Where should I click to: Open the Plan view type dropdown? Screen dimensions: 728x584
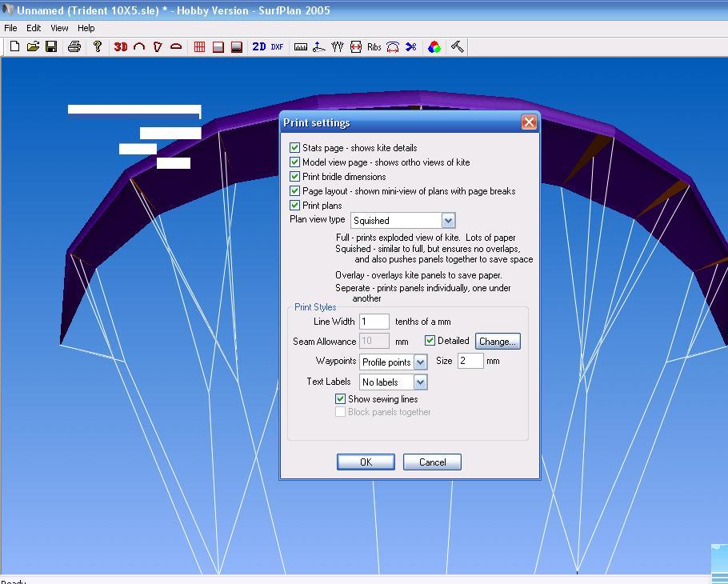[x=448, y=221]
